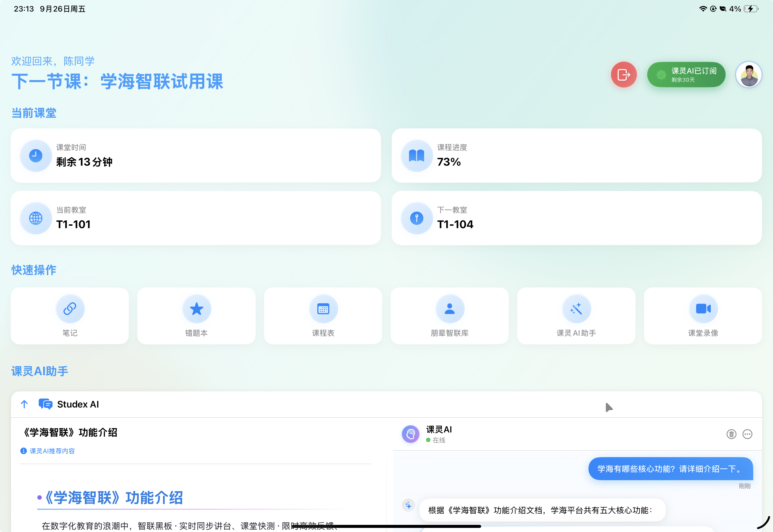Click the 课灵AI已订阅 subscription badge
Viewport: 773px width, 532px height.
pos(686,75)
